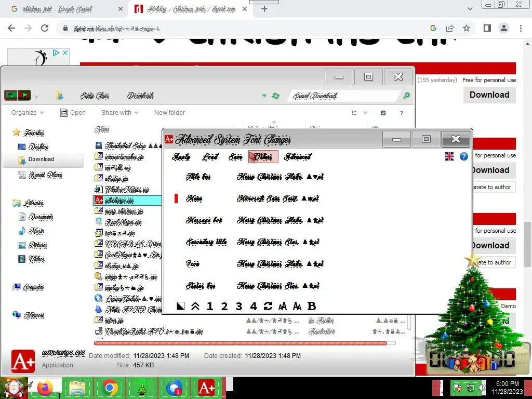Screen dimensions: 532x399
Task: Switch to christmas font Google Search tab
Action: tap(63, 9)
